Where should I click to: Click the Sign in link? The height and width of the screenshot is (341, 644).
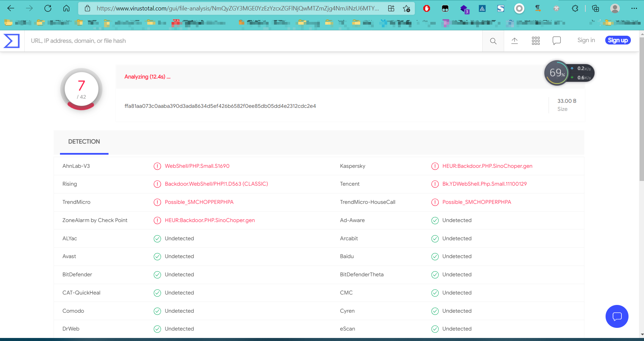point(586,40)
